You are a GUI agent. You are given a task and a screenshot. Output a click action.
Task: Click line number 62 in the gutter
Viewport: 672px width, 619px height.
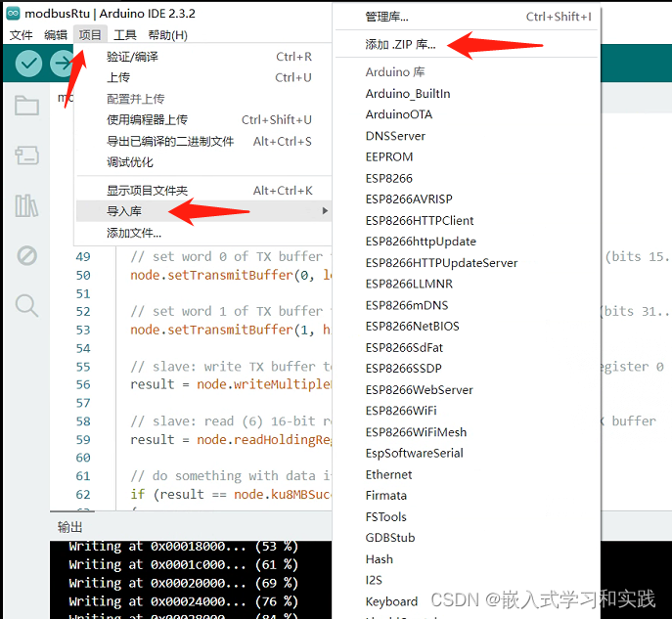(x=83, y=495)
